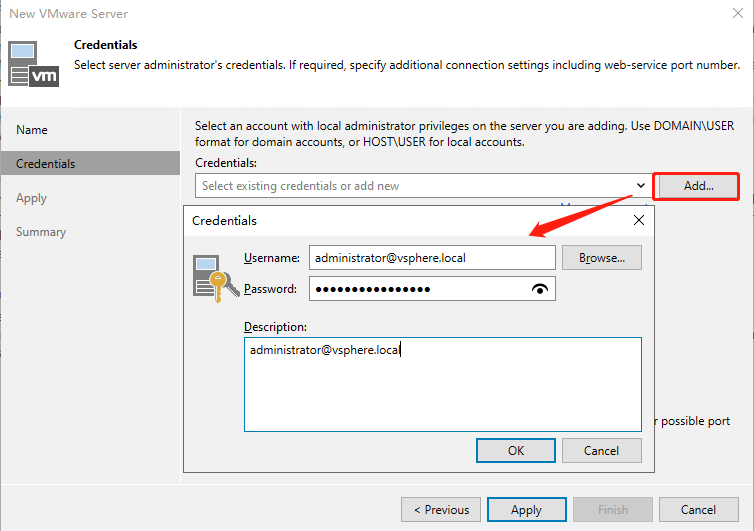Show password with the eye icon
The width and height of the screenshot is (754, 531).
[x=540, y=289]
